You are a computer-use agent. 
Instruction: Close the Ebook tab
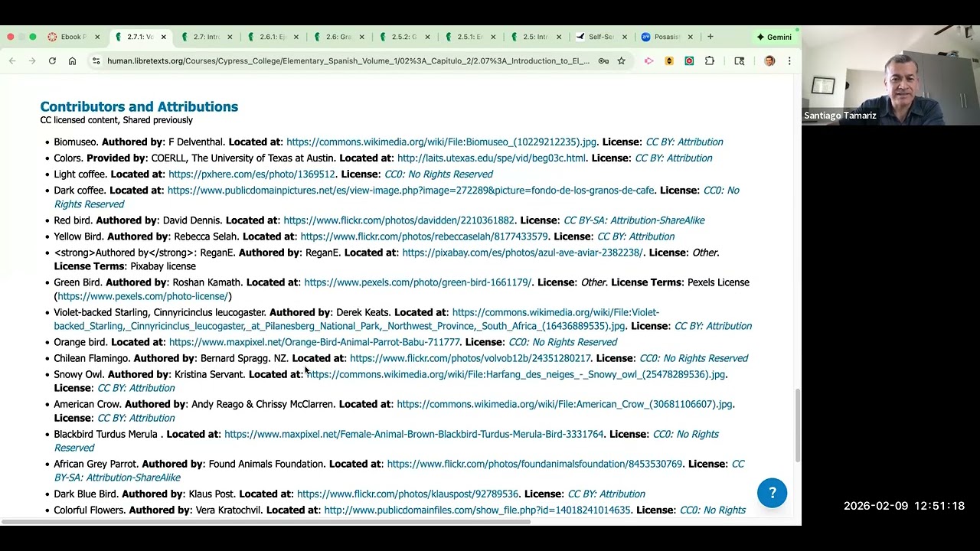(97, 37)
